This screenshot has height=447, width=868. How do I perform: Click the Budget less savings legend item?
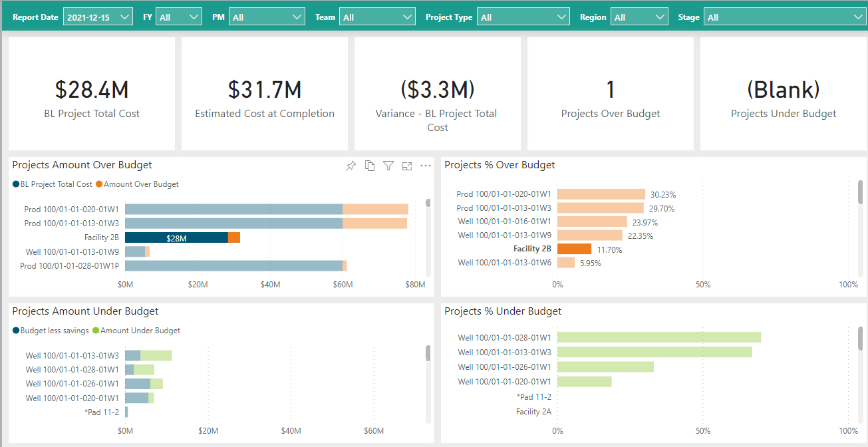(54, 331)
